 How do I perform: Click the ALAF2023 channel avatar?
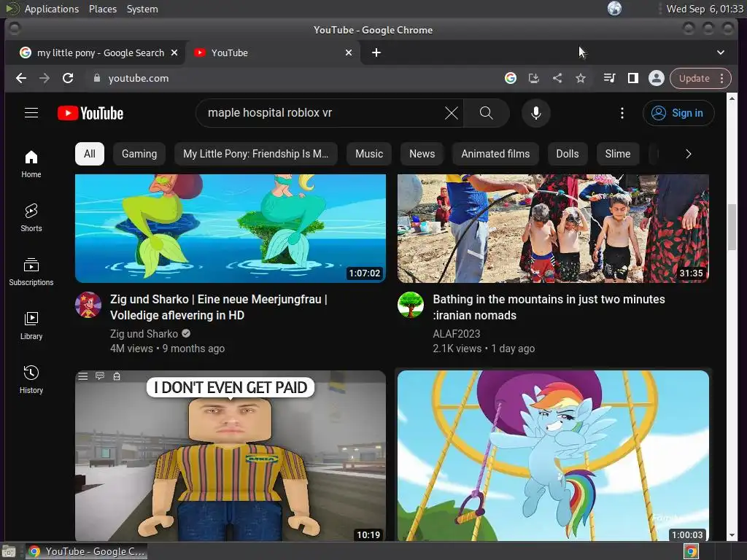point(411,305)
